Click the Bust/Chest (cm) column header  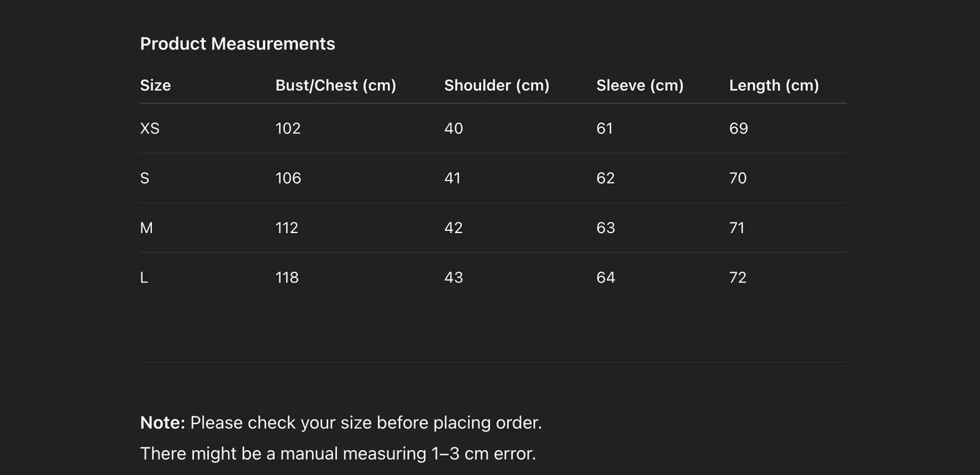point(336,85)
